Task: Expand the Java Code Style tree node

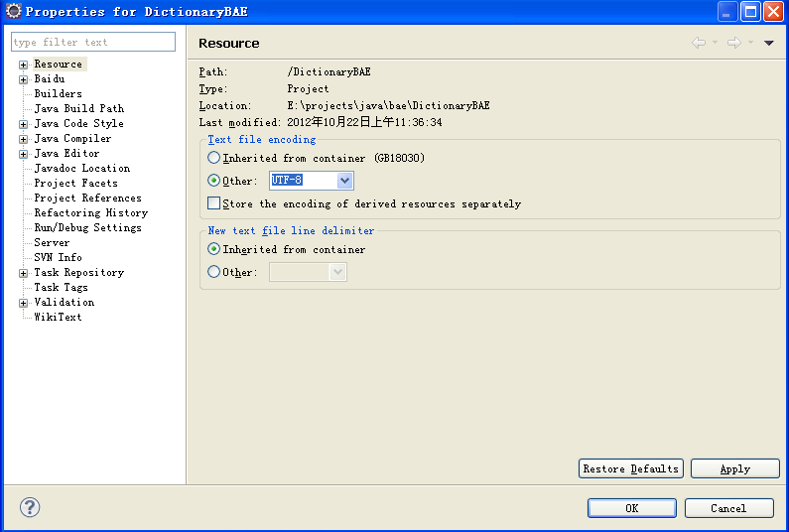Action: [x=23, y=124]
